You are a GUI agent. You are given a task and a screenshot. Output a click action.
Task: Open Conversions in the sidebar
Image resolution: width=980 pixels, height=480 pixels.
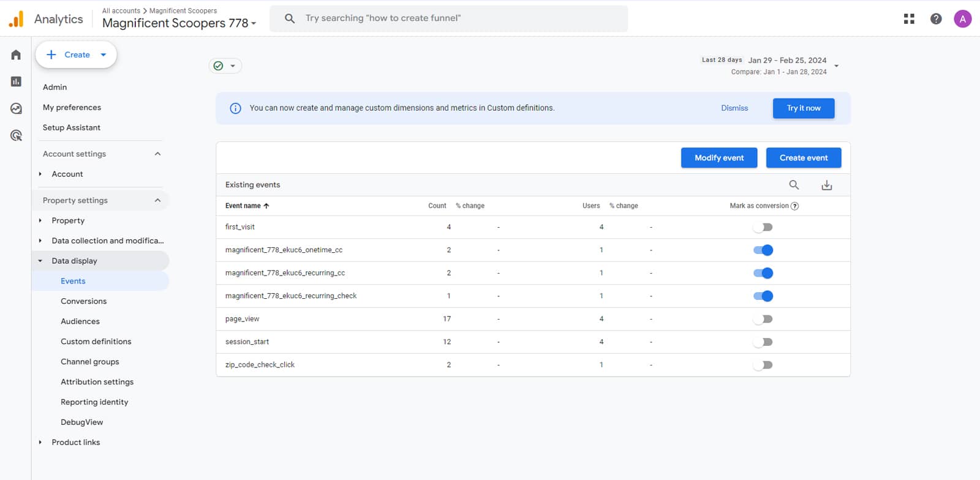point(83,301)
